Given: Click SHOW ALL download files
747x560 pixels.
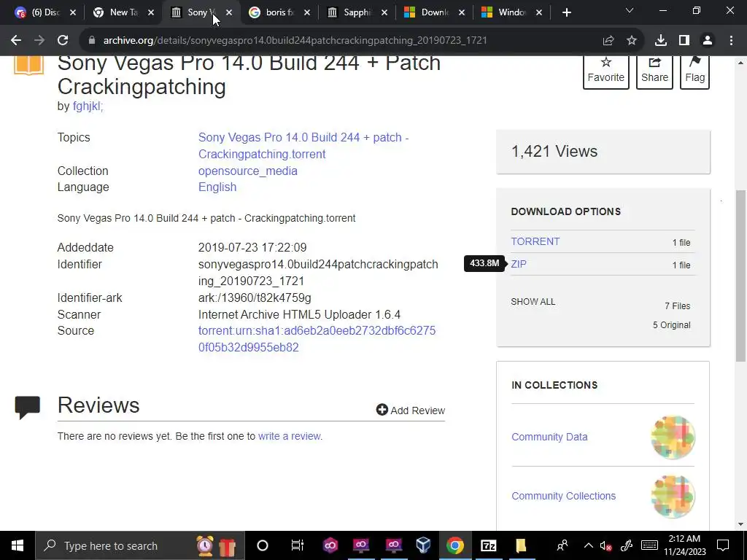Looking at the screenshot, I should 533,302.
